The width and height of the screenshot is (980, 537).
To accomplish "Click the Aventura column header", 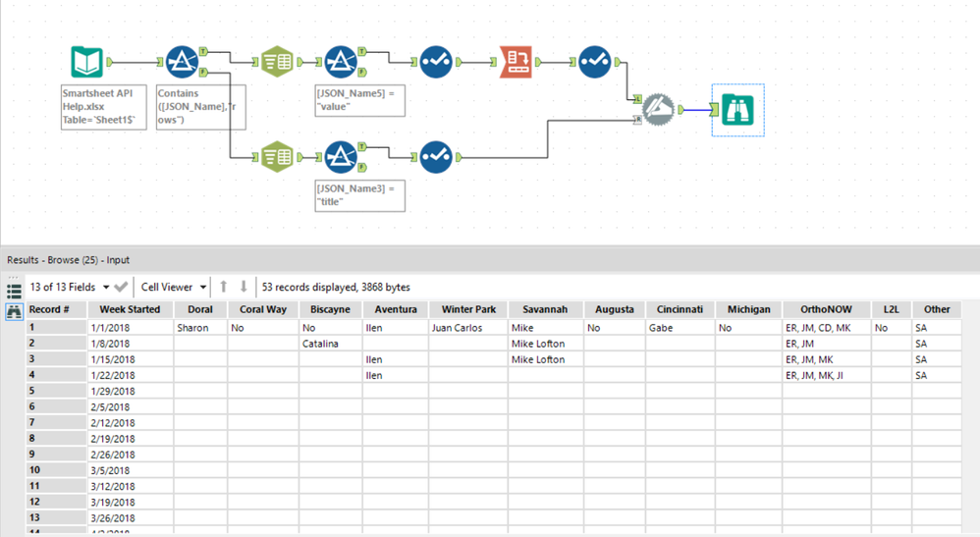I will [396, 309].
